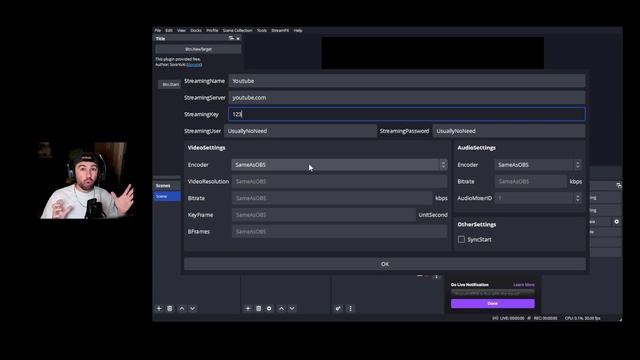Click the new target button in Title dock
640x360 pixels.
point(198,49)
